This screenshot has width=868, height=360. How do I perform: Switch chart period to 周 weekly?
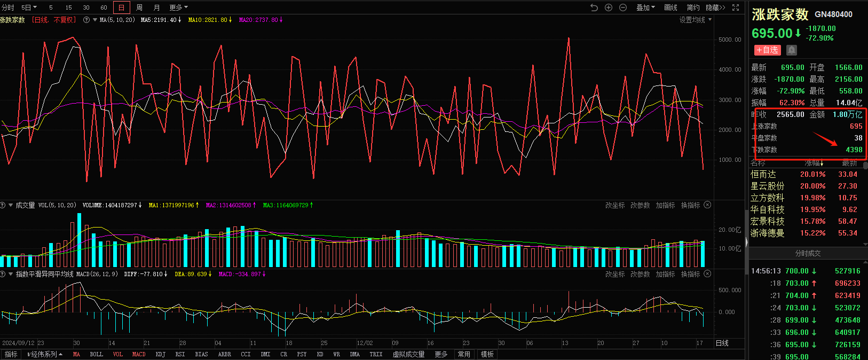click(139, 7)
